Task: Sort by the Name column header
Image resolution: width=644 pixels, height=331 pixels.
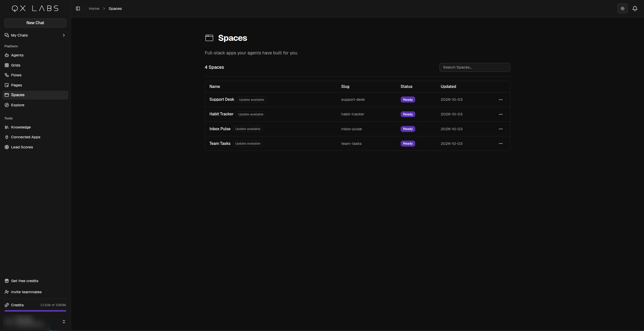Action: (x=215, y=87)
